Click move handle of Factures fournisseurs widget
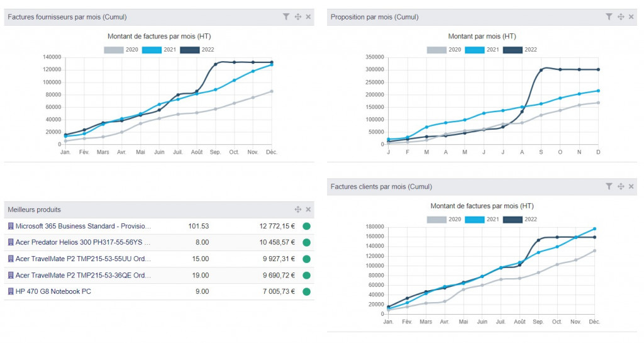 pos(297,17)
